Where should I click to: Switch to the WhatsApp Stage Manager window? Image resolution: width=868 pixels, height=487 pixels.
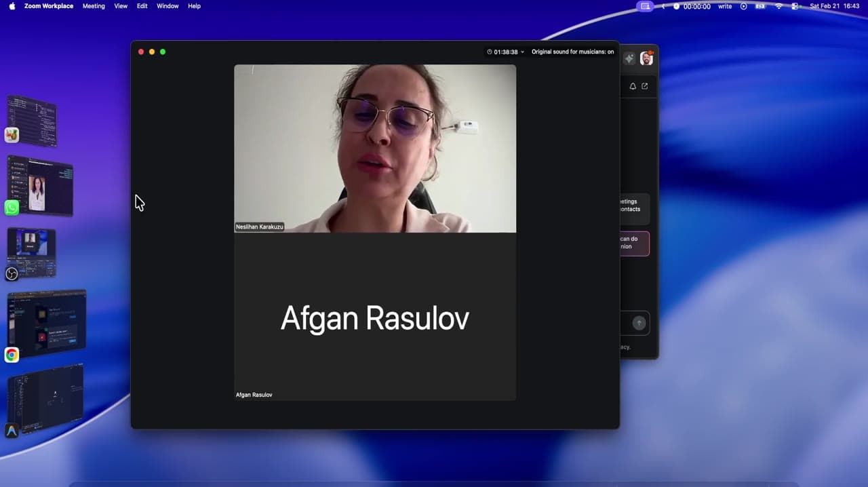pyautogui.click(x=41, y=186)
